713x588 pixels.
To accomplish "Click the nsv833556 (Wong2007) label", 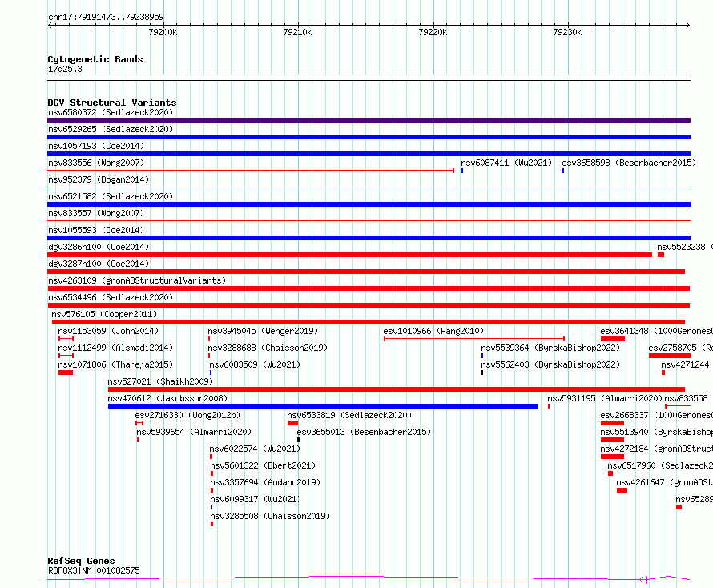I will click(96, 163).
